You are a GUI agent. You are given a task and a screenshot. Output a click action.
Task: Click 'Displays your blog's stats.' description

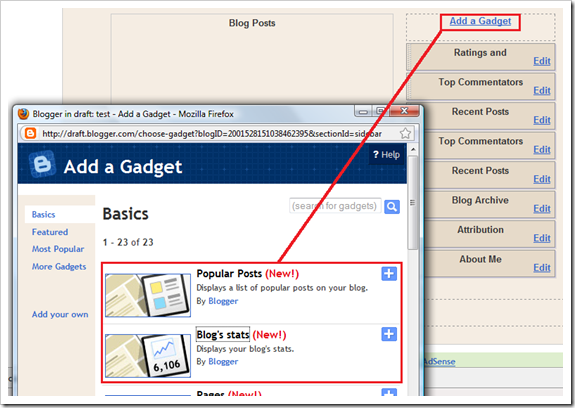pyautogui.click(x=245, y=349)
